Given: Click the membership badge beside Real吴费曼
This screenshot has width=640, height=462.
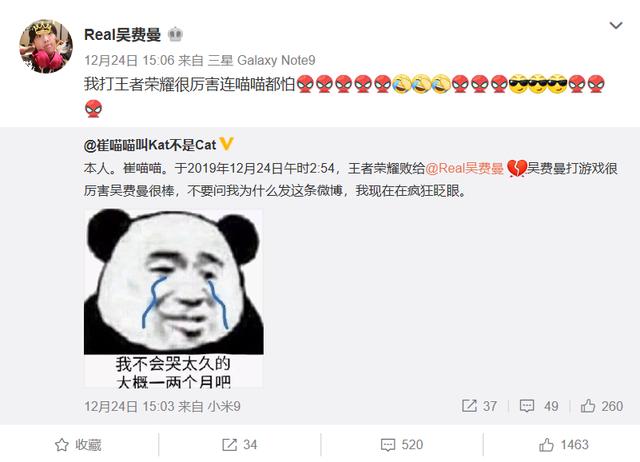Looking at the screenshot, I should click(175, 35).
